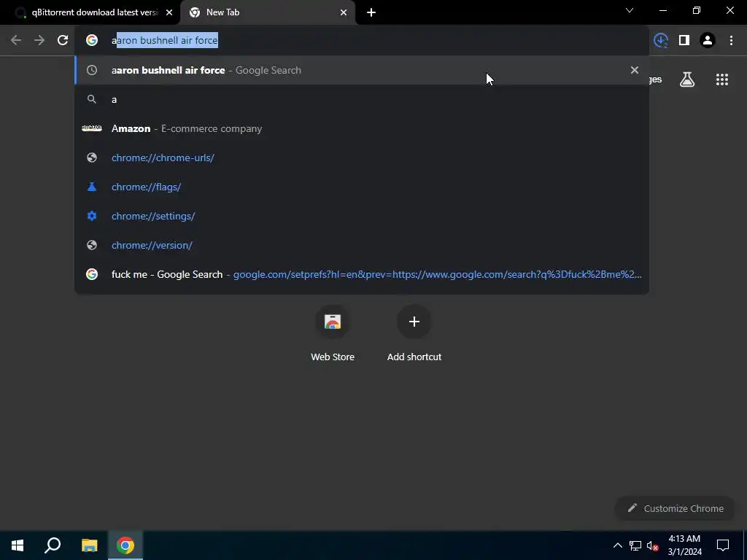Open the google.com/setprefs link suggestion
This screenshot has height=560, width=747.
[x=362, y=274]
